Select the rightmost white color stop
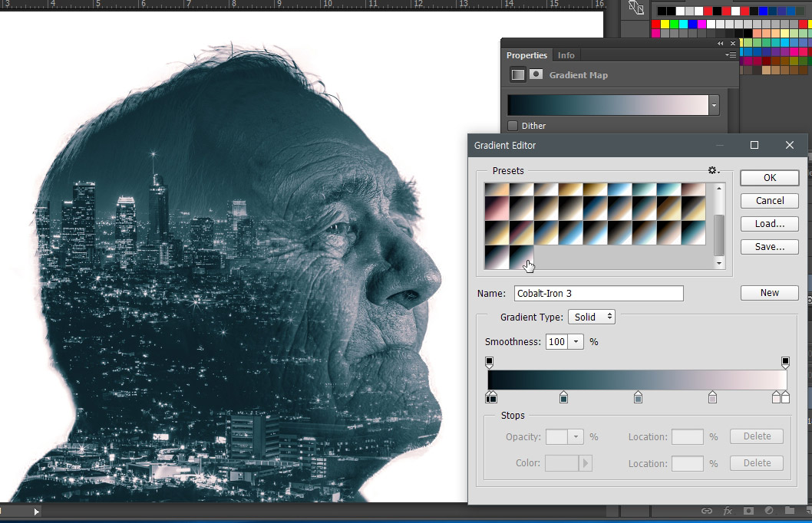This screenshot has width=812, height=523. click(786, 397)
